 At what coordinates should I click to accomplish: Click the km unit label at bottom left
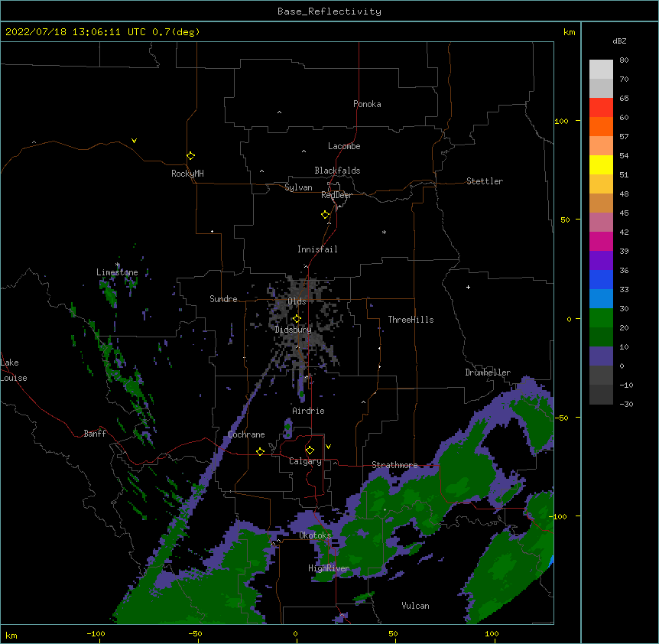click(11, 635)
